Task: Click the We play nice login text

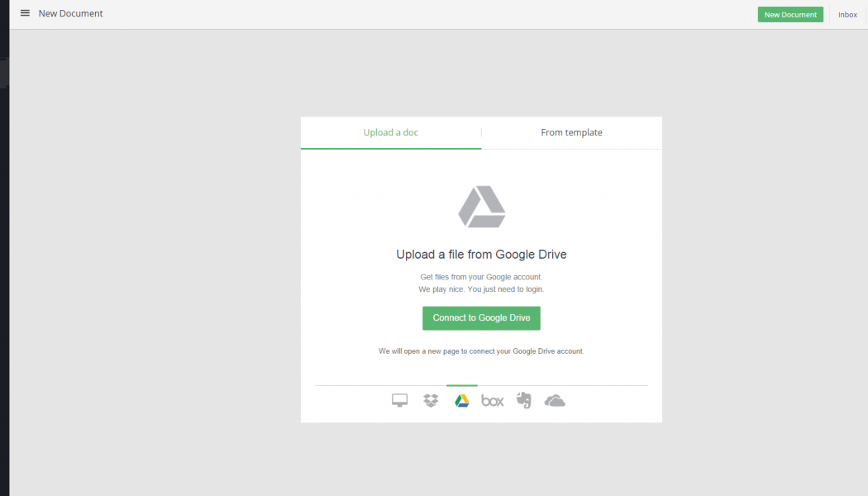Action: (x=481, y=289)
